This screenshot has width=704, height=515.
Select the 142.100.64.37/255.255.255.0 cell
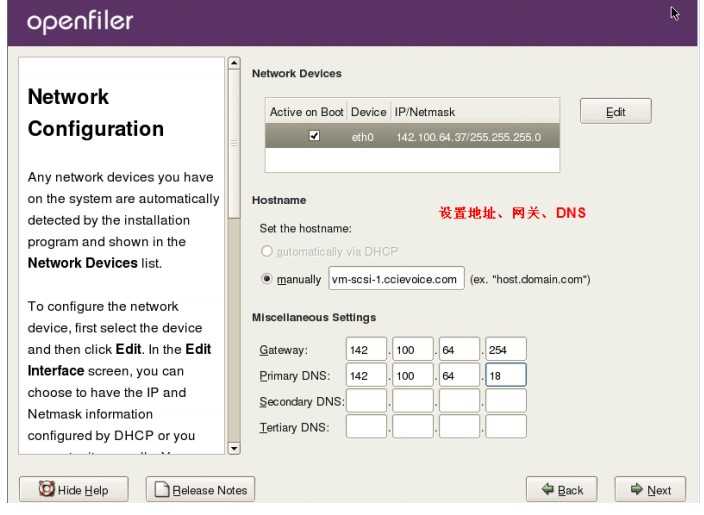[x=469, y=137]
